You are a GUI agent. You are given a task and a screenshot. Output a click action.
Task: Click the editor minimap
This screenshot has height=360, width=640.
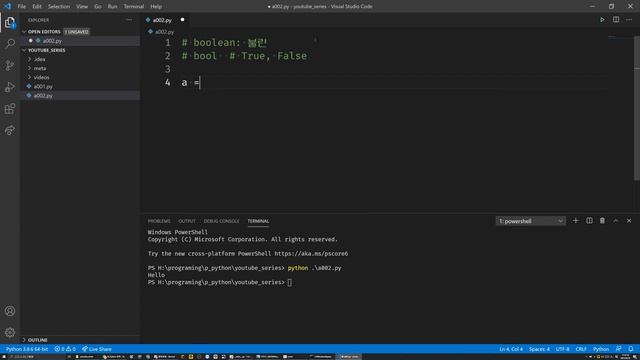coord(620,38)
